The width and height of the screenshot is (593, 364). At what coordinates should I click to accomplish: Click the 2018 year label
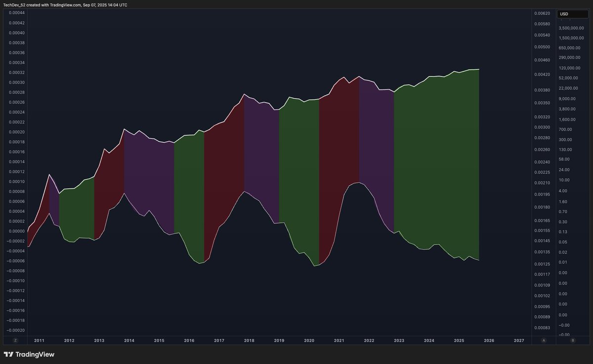249,341
